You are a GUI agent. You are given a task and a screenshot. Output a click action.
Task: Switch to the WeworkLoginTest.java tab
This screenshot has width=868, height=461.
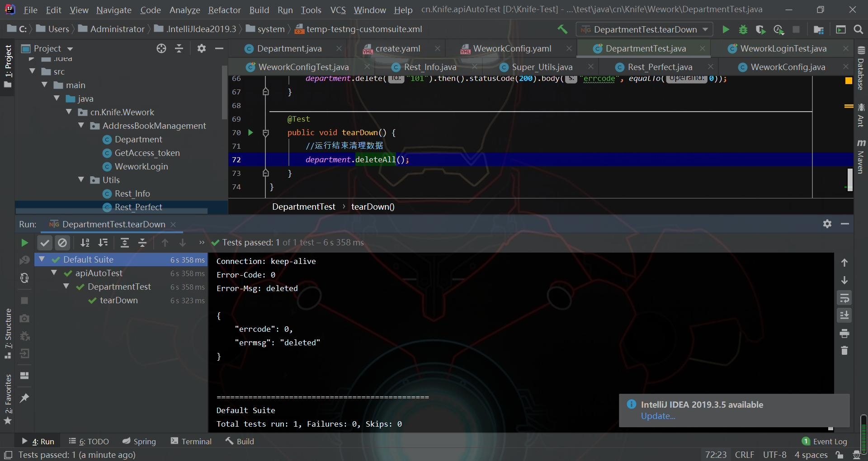tap(783, 48)
